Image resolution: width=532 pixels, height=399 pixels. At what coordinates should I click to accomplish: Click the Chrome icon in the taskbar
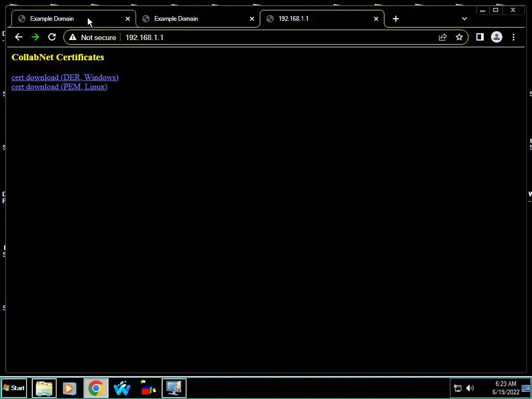(96, 388)
